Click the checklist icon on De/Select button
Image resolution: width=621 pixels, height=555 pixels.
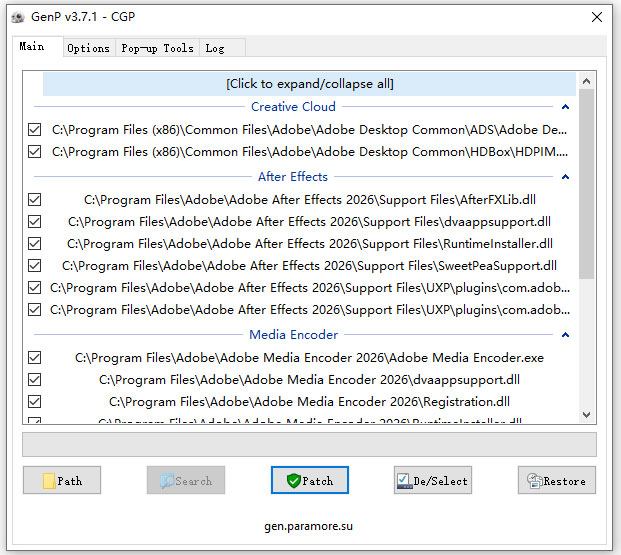tap(403, 481)
